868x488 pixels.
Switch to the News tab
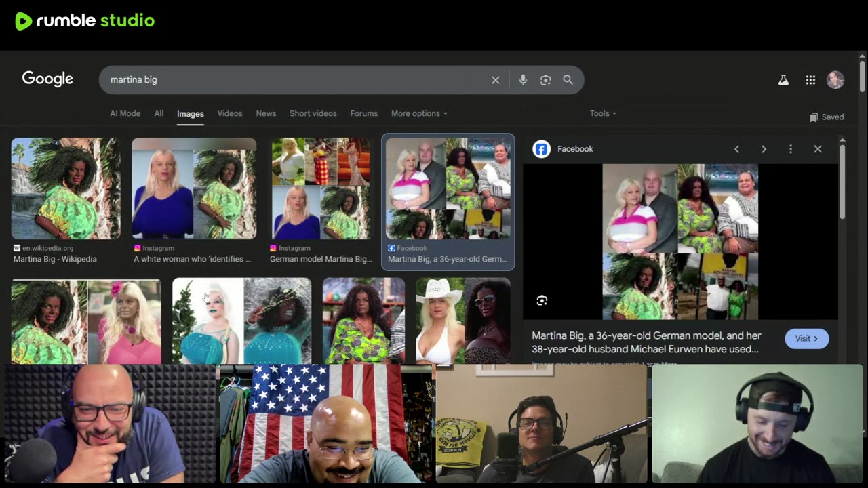[x=266, y=113]
